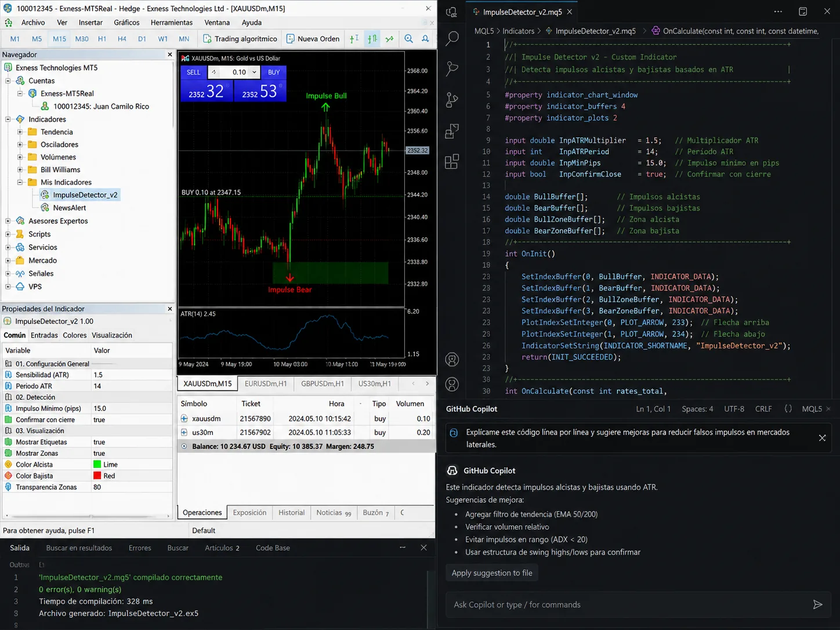
Task: Switch to the EURUSDm,H1 chart tab
Action: 266,383
